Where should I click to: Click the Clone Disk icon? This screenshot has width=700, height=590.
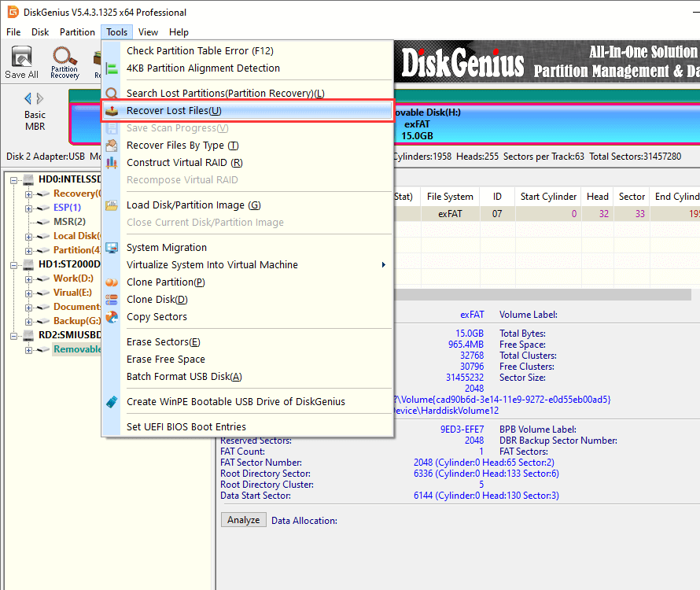coord(112,300)
